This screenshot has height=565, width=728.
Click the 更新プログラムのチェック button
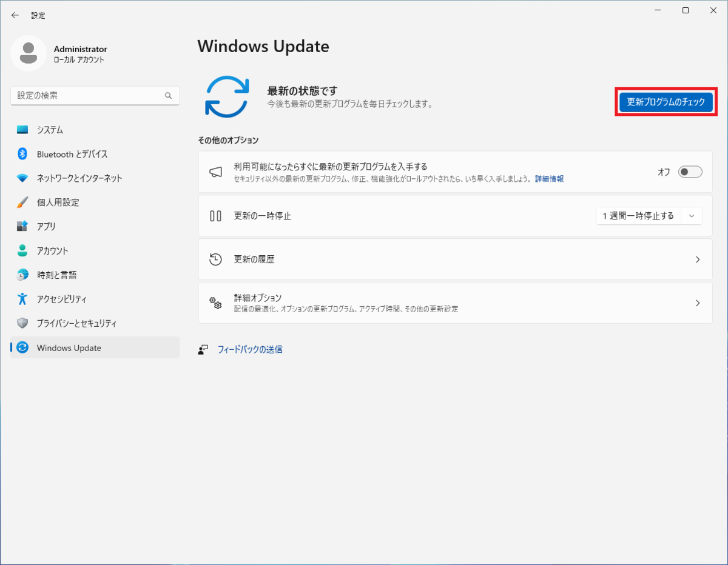666,102
